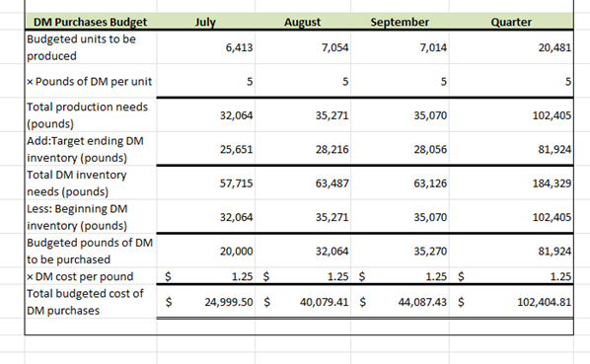Image resolution: width=590 pixels, height=364 pixels.
Task: Select Quarter pounds to be purchased 81,924
Action: pos(511,251)
